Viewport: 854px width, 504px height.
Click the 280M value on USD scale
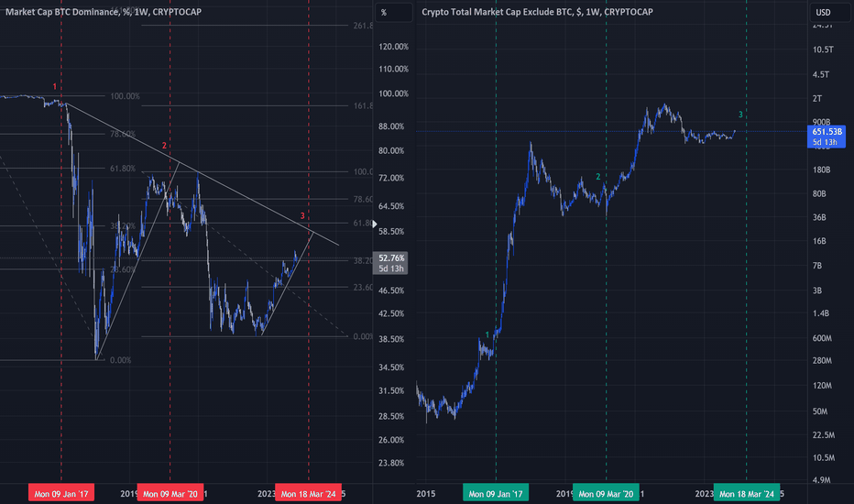(822, 361)
